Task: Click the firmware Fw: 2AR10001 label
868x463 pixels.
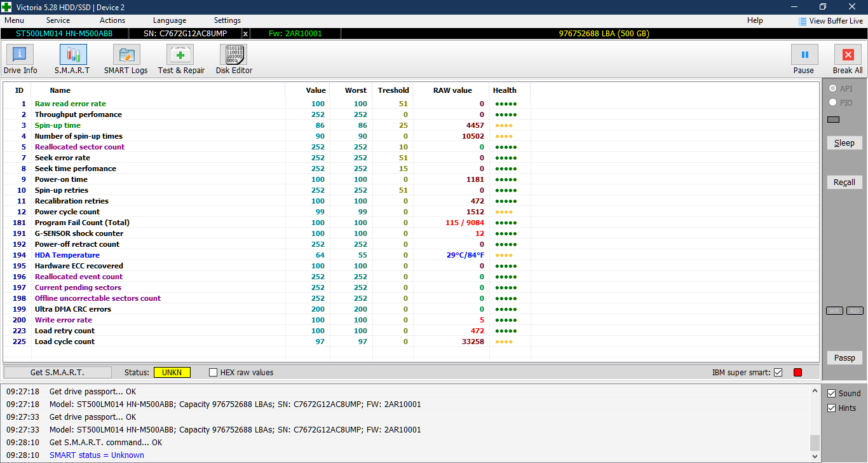Action: click(x=295, y=34)
